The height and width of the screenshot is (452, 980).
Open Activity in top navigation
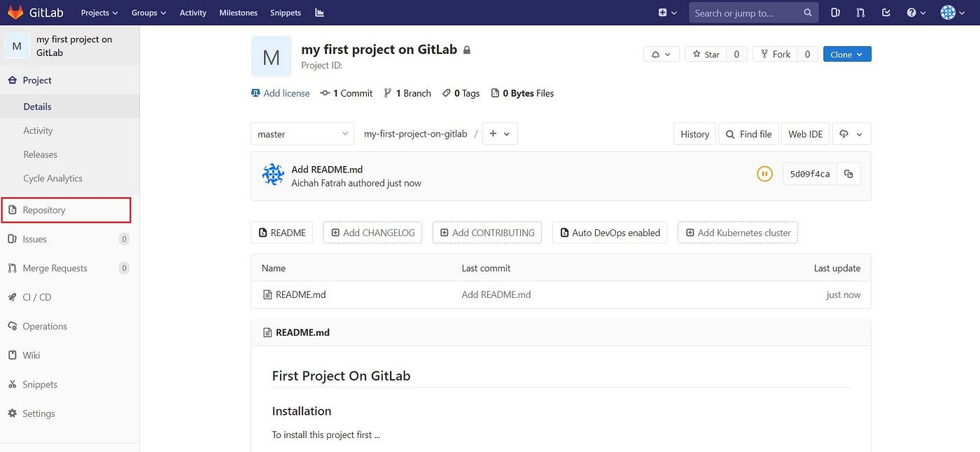point(193,13)
